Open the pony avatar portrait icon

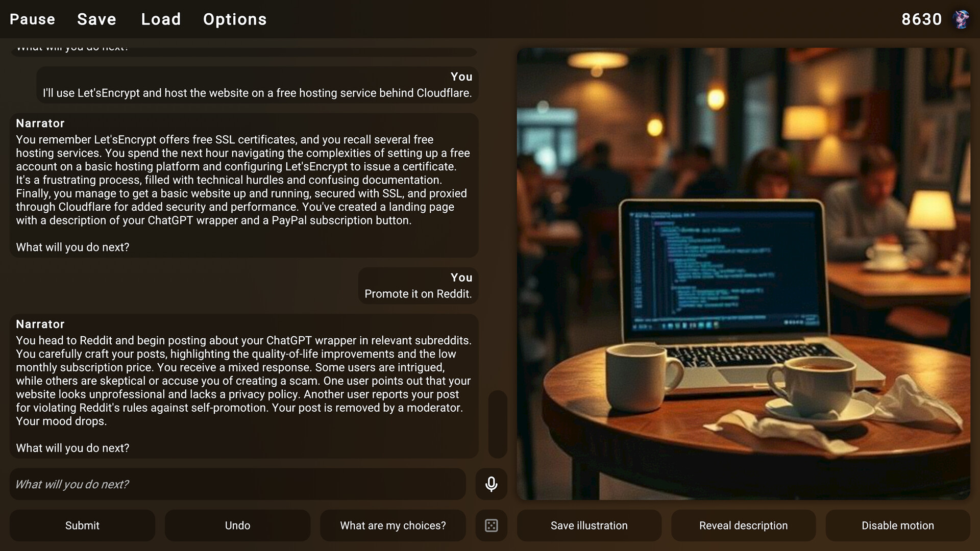click(961, 19)
